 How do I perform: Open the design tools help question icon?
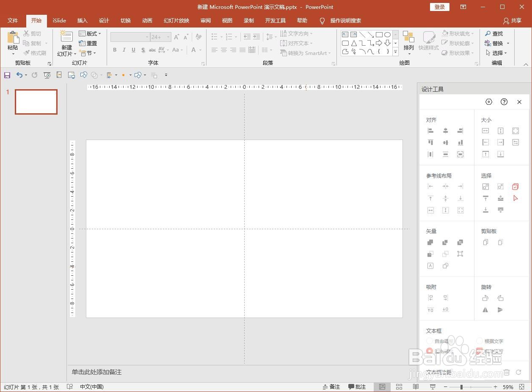tap(504, 102)
